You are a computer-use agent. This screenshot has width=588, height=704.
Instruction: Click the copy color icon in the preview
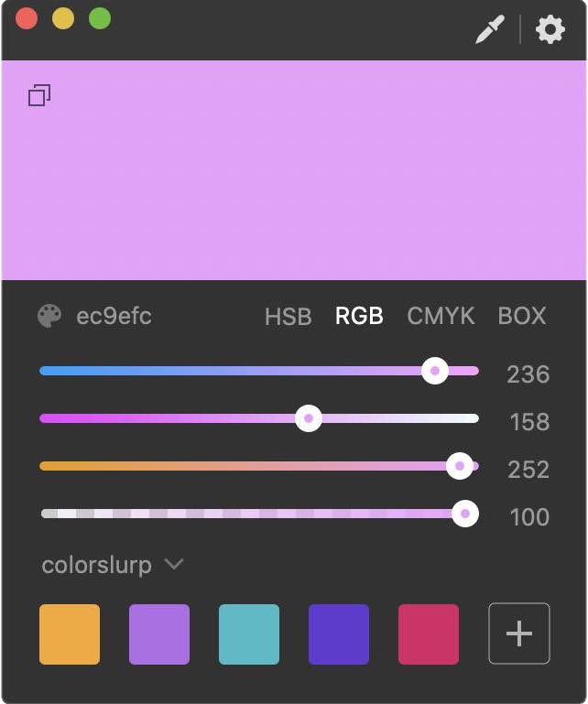(39, 95)
